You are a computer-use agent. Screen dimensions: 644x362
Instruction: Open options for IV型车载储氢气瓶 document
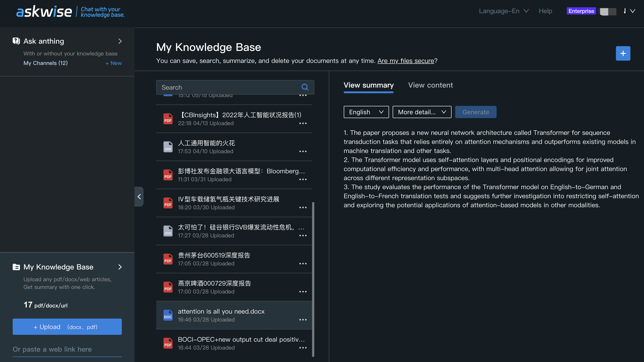(303, 208)
